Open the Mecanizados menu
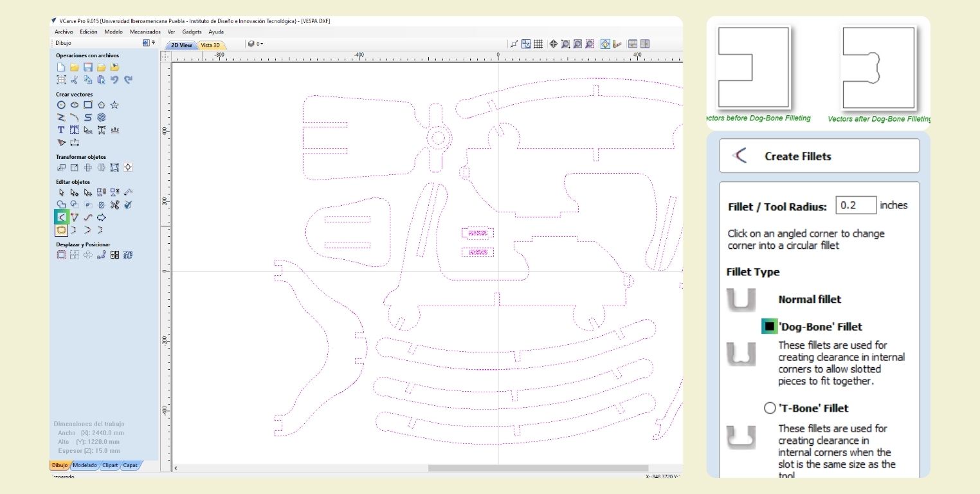 [x=145, y=32]
